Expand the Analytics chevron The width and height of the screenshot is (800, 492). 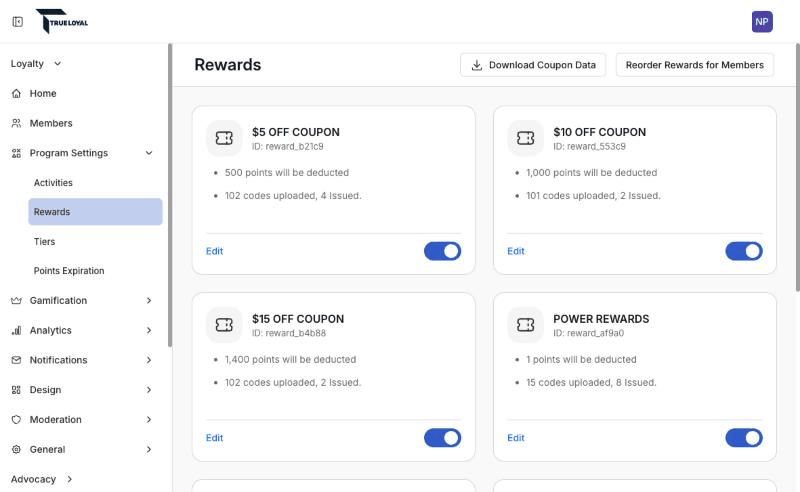149,330
